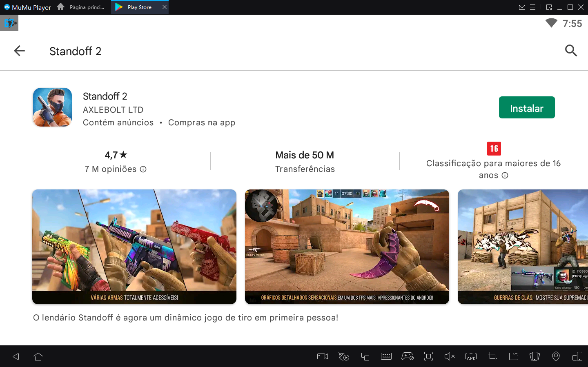View the second Standoff 2 screenshot

pyautogui.click(x=347, y=246)
